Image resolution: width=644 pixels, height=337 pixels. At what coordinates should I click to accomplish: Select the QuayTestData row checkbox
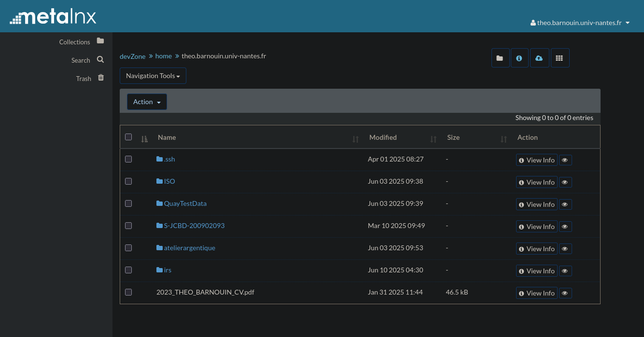pos(128,203)
